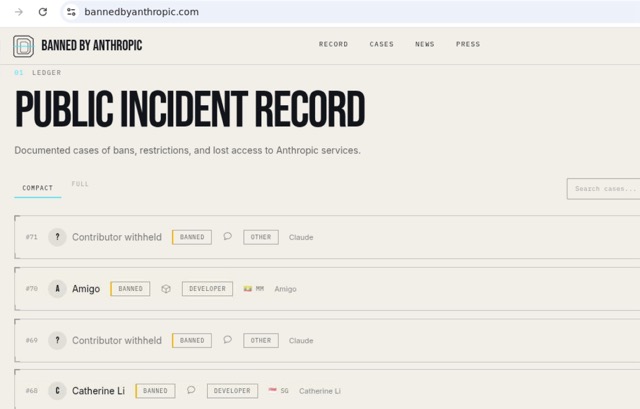Click the BANNED tag in case #71
This screenshot has height=409, width=640.
coord(192,237)
